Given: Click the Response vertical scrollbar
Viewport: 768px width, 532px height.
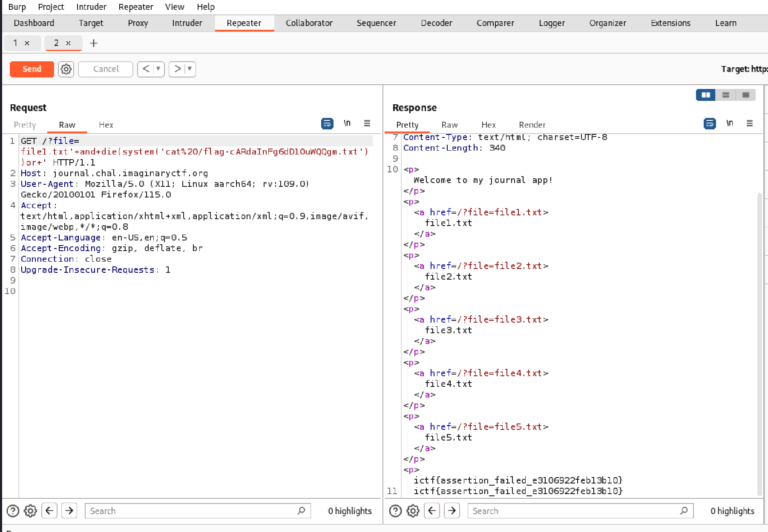Looking at the screenshot, I should (x=759, y=344).
